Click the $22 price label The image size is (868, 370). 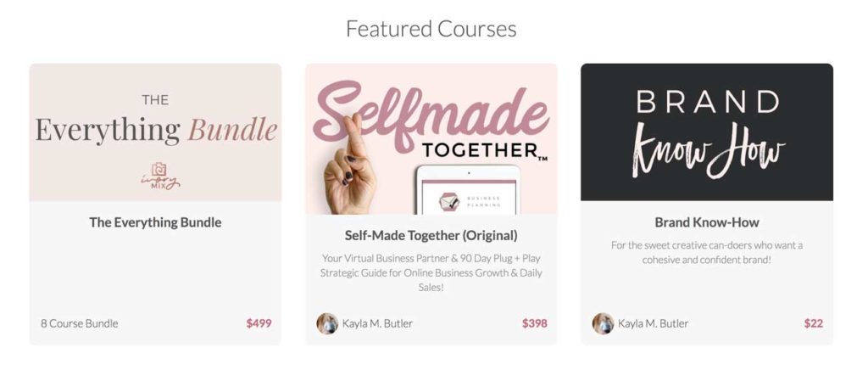point(814,323)
